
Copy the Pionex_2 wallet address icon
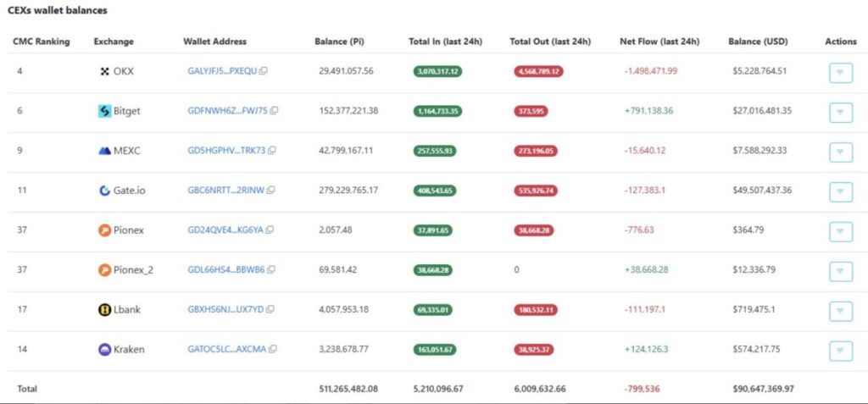click(x=271, y=270)
